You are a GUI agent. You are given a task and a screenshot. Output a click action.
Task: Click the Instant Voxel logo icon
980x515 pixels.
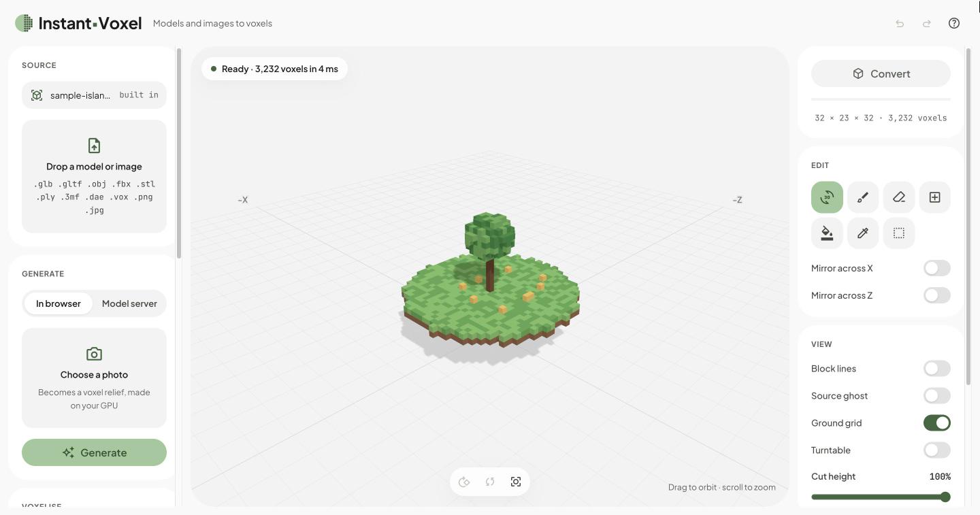click(24, 23)
